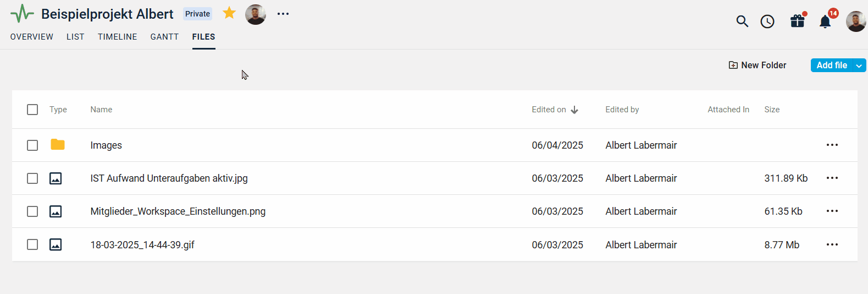Open the project three-dots menu beside avatar

click(x=283, y=14)
